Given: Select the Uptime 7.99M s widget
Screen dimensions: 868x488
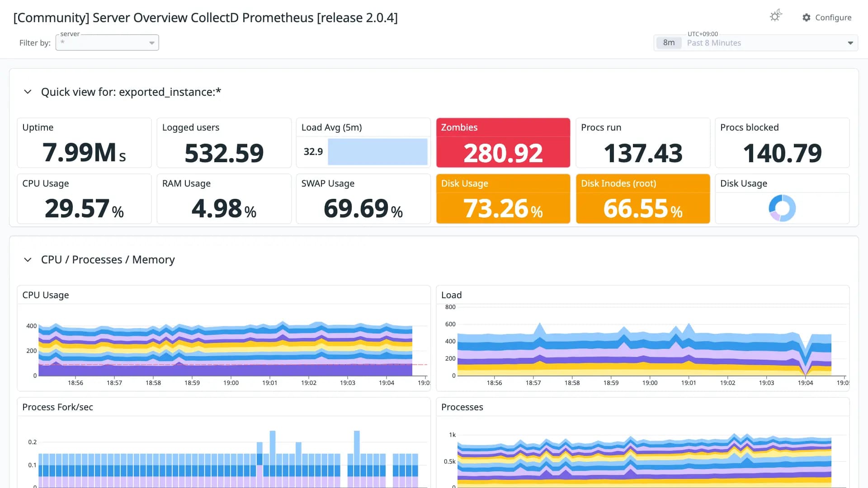Looking at the screenshot, I should pyautogui.click(x=84, y=143).
